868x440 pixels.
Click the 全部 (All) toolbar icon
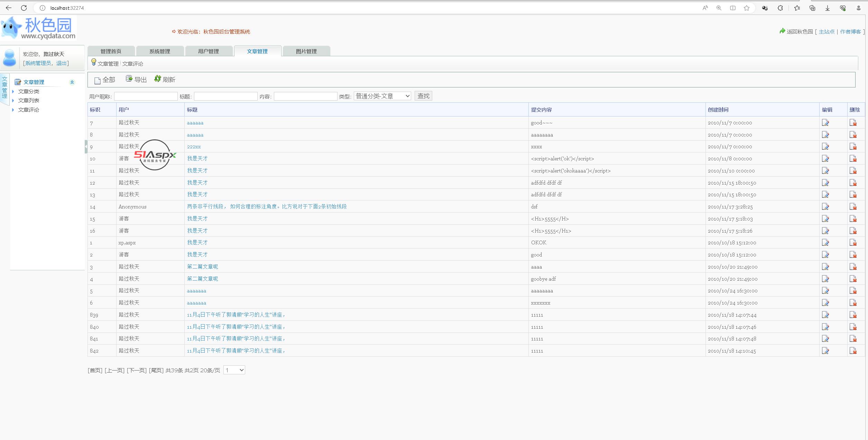[x=98, y=80]
